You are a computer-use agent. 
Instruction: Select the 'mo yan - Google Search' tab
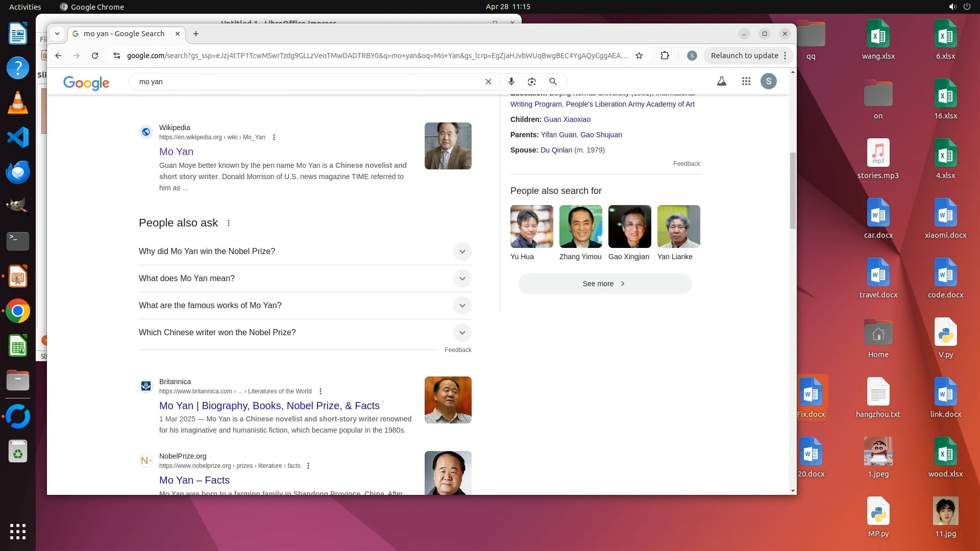[x=124, y=34]
